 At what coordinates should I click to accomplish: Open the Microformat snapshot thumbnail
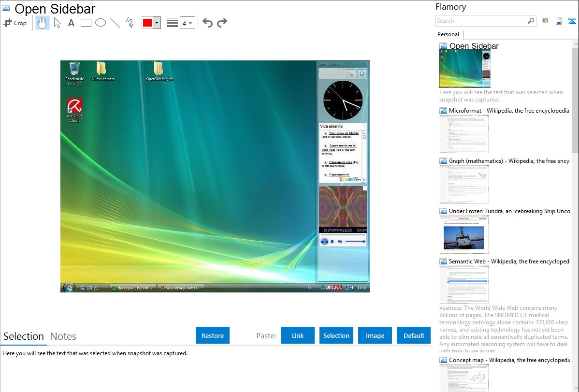coord(464,134)
